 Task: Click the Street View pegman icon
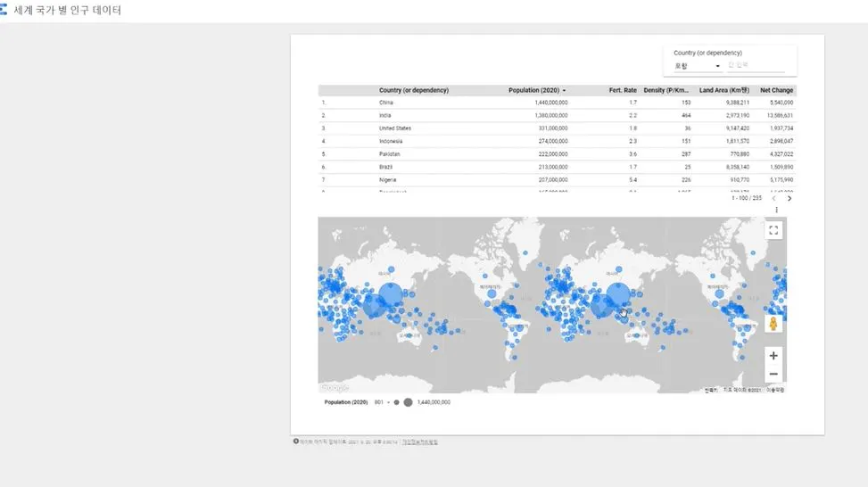pyautogui.click(x=773, y=323)
